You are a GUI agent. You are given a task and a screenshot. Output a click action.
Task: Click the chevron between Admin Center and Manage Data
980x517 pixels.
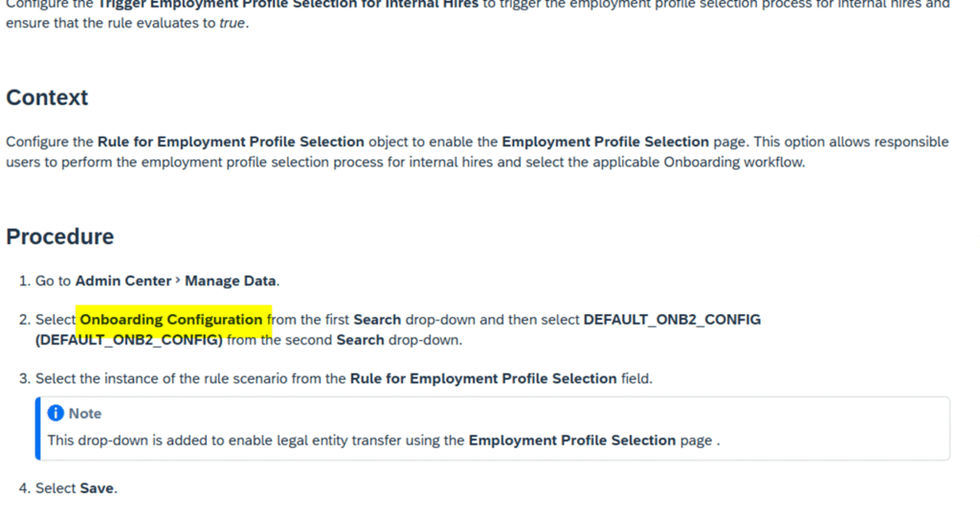(178, 281)
